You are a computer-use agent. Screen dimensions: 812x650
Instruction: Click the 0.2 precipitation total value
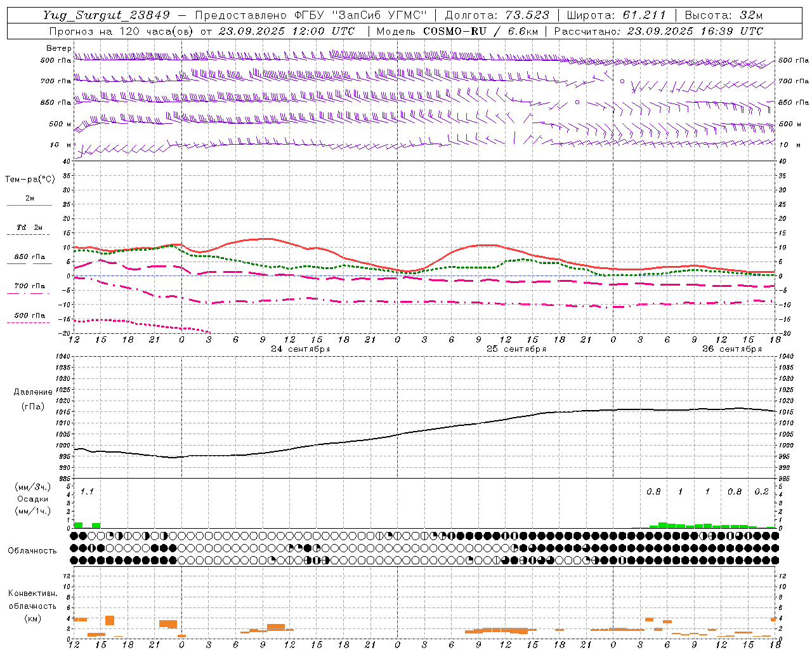pos(761,491)
